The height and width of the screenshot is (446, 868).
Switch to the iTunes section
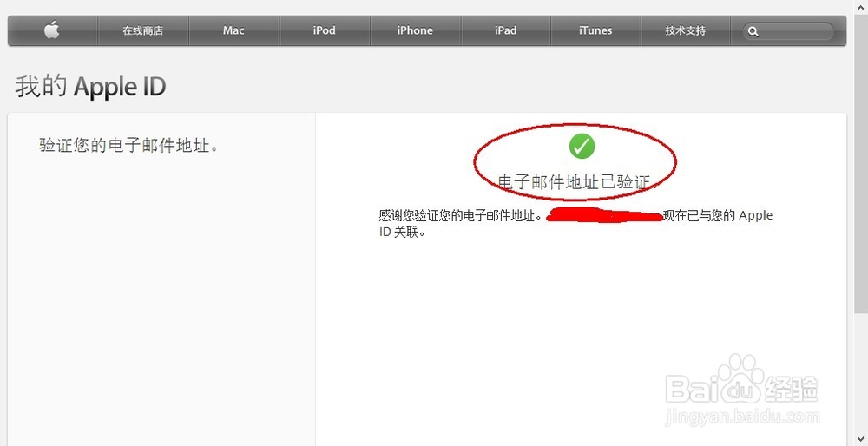595,30
